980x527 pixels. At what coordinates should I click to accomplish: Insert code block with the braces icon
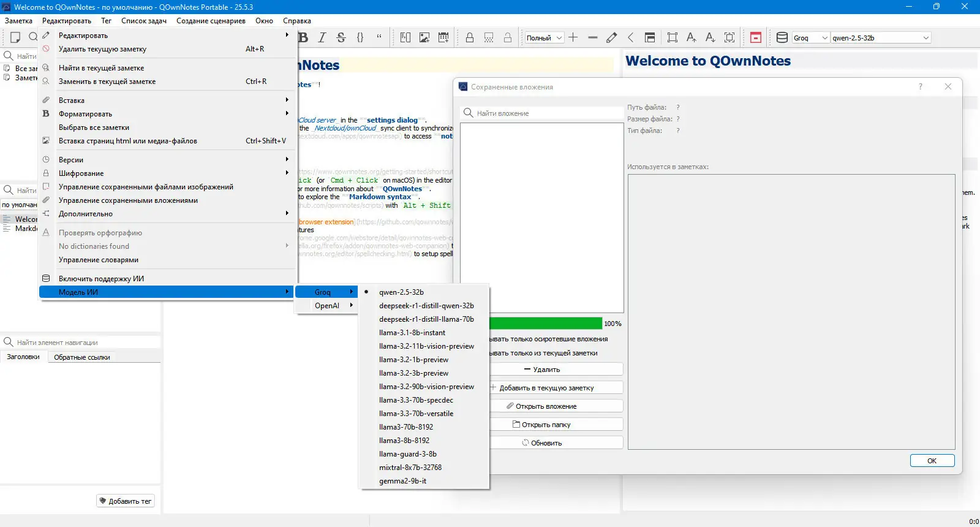[x=360, y=37]
